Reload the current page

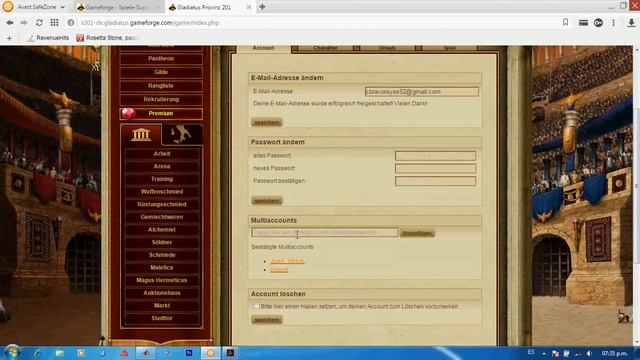tap(39, 23)
